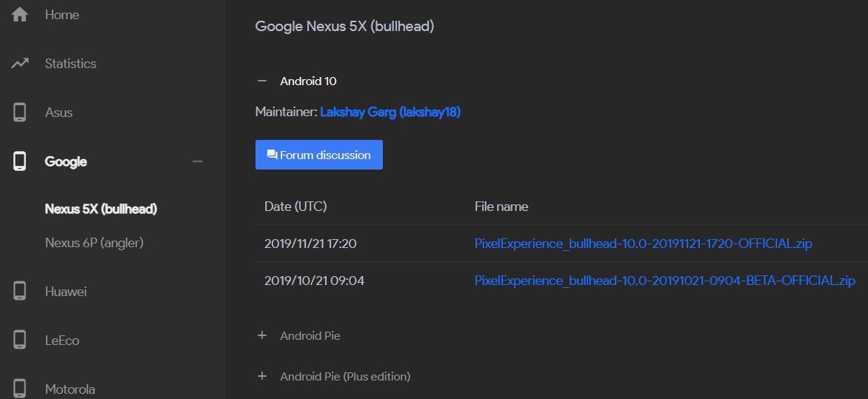This screenshot has width=868, height=399.
Task: Click the Asus phone icon
Action: click(19, 113)
